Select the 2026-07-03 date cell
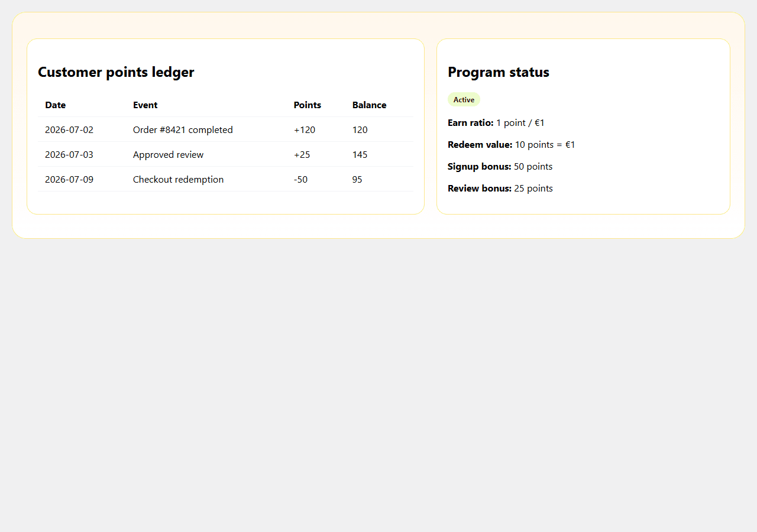The height and width of the screenshot is (532, 757). click(69, 155)
